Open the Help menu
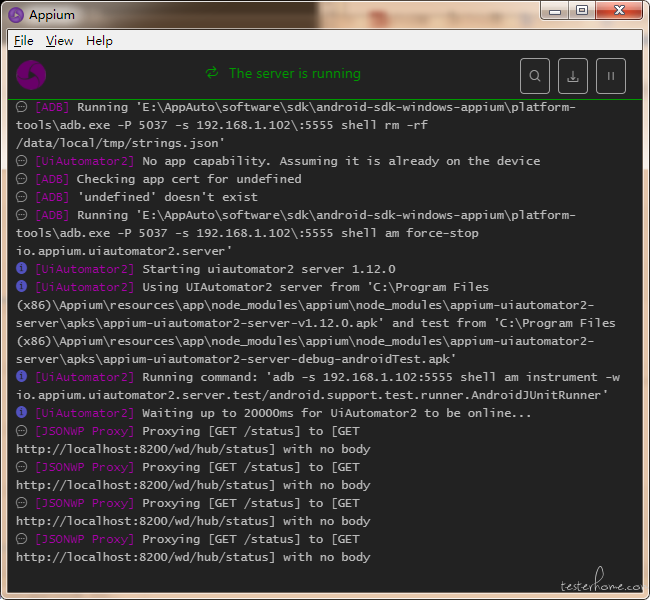The height and width of the screenshot is (600, 650). [x=99, y=41]
